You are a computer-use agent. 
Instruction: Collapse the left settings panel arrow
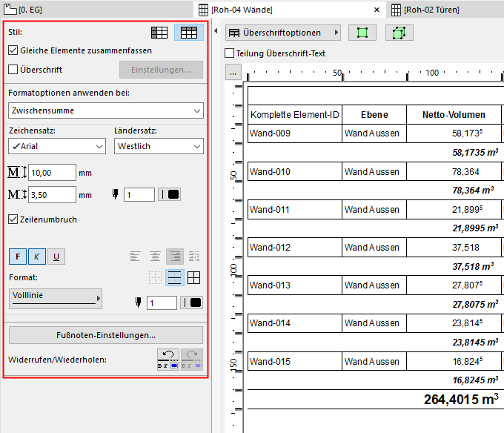click(216, 31)
